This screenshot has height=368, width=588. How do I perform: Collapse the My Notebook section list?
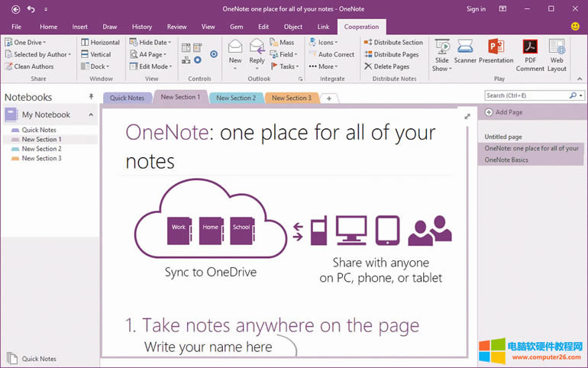tap(92, 115)
